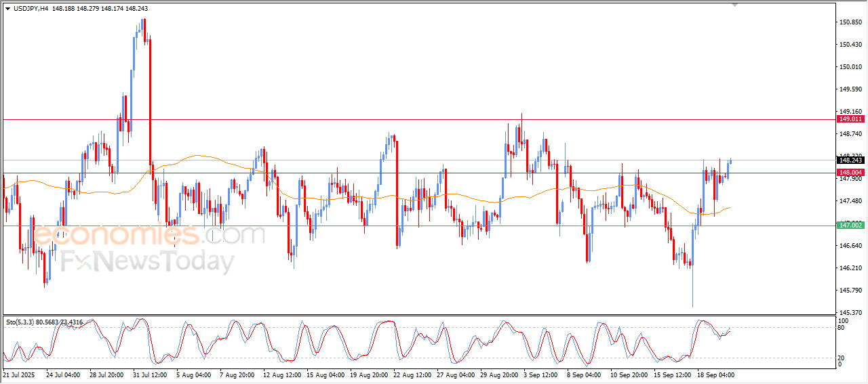Screen dimensions: 868x384
Task: Click the 3 Sep 12:00 time label
Action: (540, 375)
